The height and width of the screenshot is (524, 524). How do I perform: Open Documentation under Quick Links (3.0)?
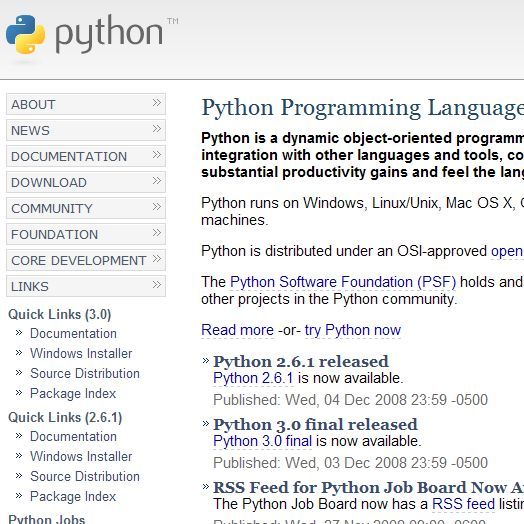point(73,334)
